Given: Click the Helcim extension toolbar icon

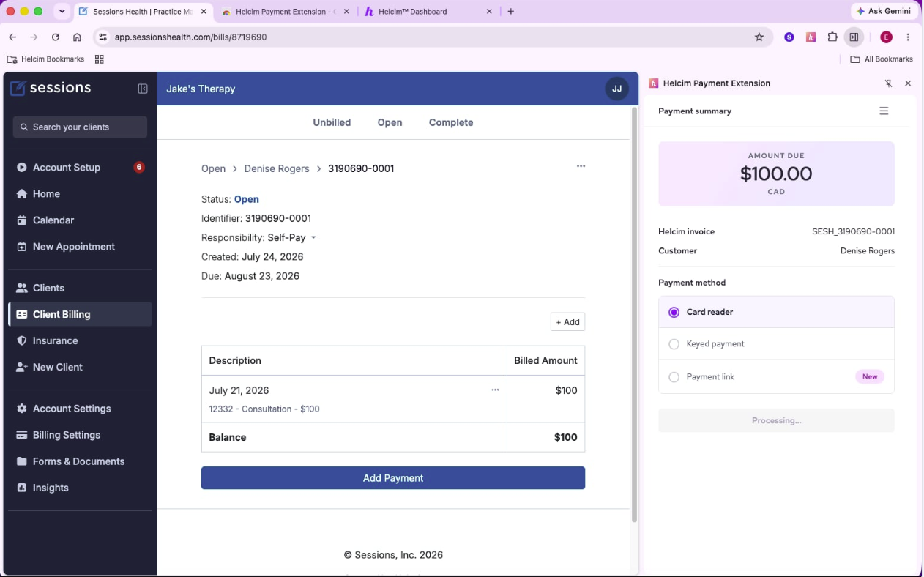Looking at the screenshot, I should (x=811, y=37).
